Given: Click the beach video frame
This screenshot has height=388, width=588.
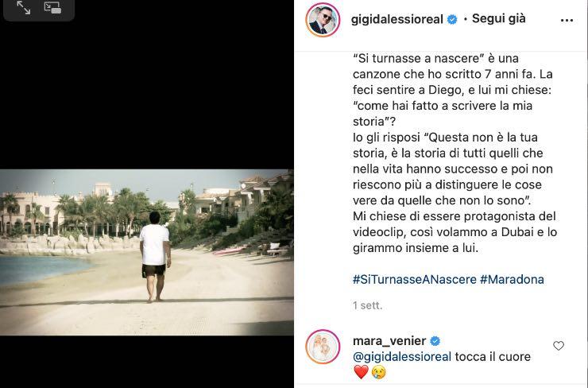Looking at the screenshot, I should point(147,252).
